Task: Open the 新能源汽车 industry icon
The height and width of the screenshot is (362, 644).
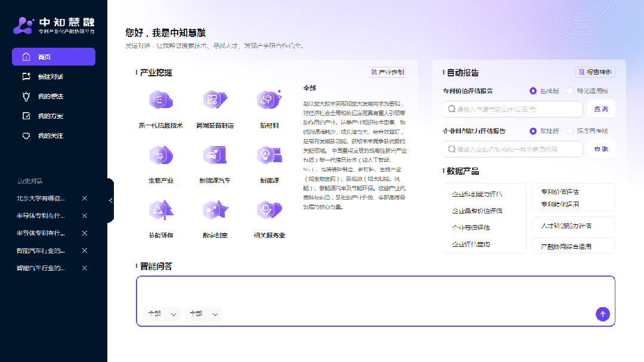Action: click(215, 155)
